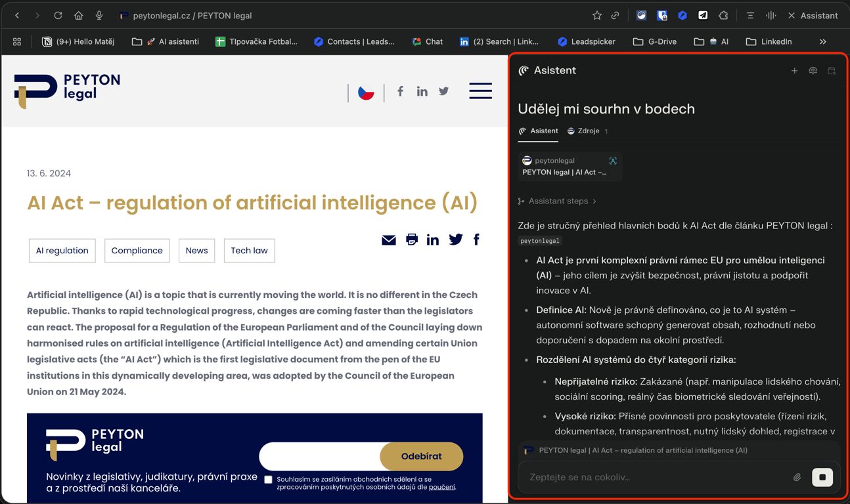
Task: Stop the assistant response generation
Action: tap(822, 477)
